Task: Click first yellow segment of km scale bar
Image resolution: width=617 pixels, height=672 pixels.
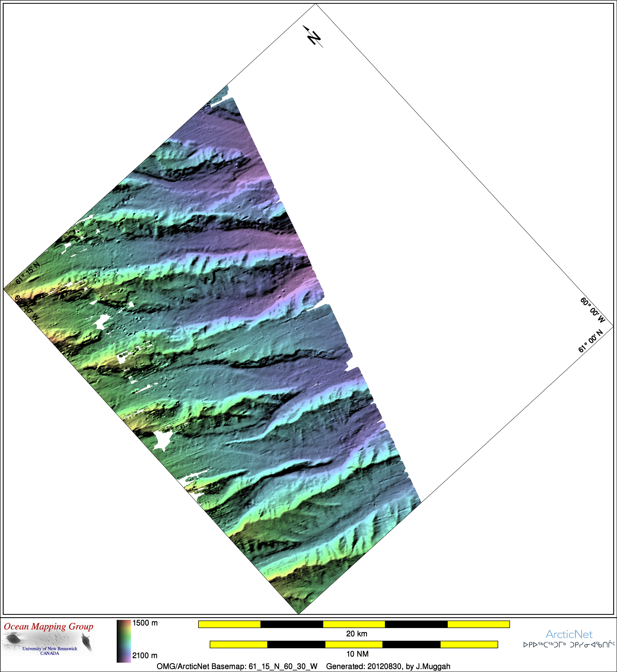Action: (229, 624)
